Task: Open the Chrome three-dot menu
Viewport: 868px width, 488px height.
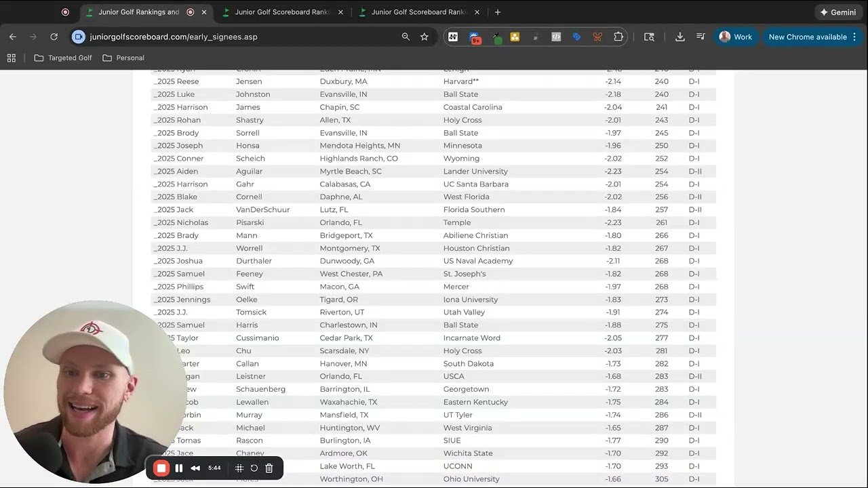Action: (854, 37)
